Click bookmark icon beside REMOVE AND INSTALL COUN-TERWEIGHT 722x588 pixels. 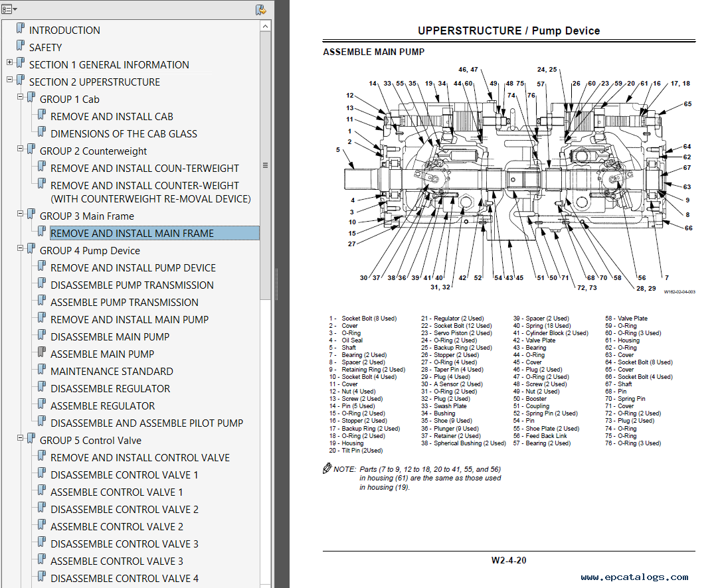point(41,167)
